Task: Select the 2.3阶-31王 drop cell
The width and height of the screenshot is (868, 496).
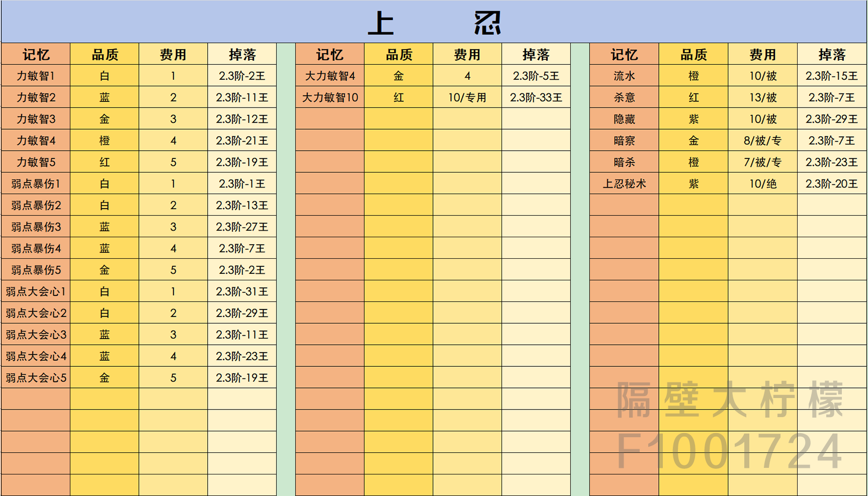Action: 242,291
